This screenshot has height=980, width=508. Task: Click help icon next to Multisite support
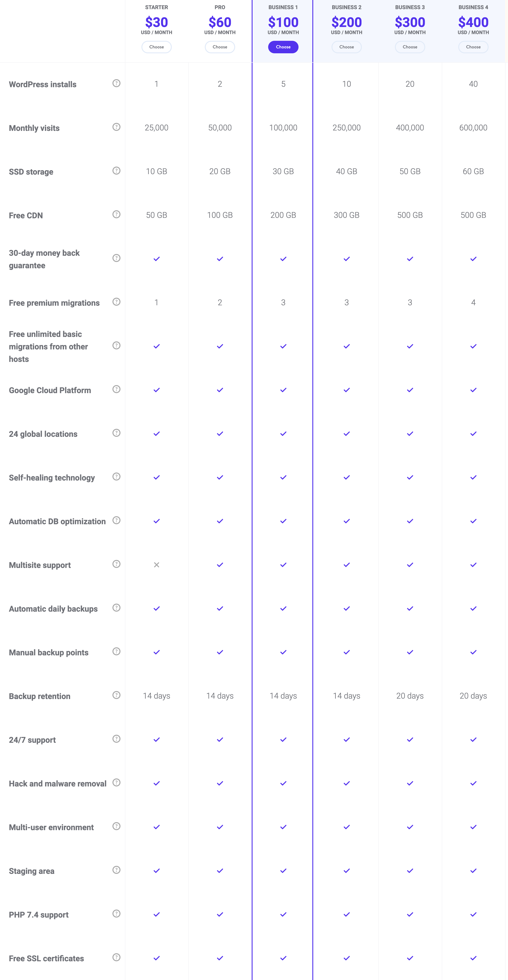pos(116,564)
